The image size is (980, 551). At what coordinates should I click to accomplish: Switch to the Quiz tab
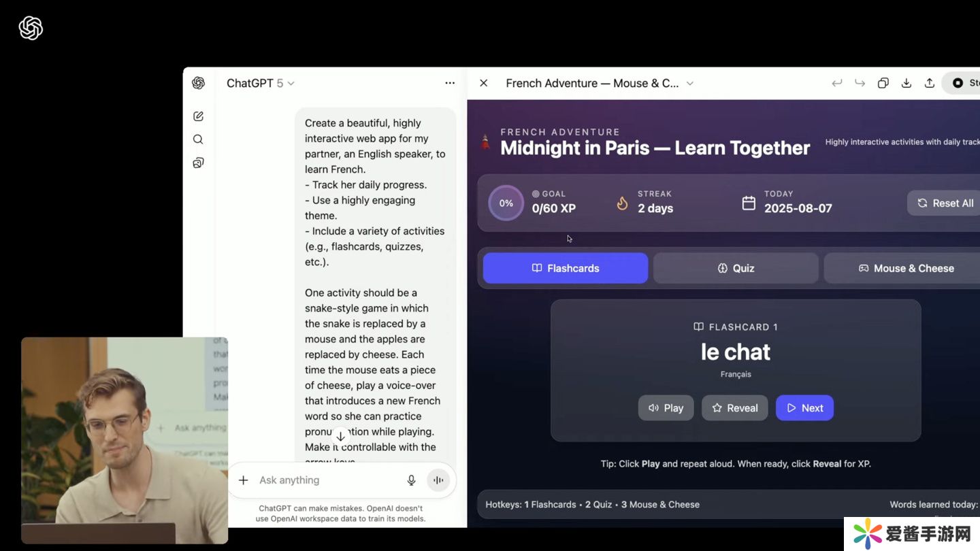point(736,268)
